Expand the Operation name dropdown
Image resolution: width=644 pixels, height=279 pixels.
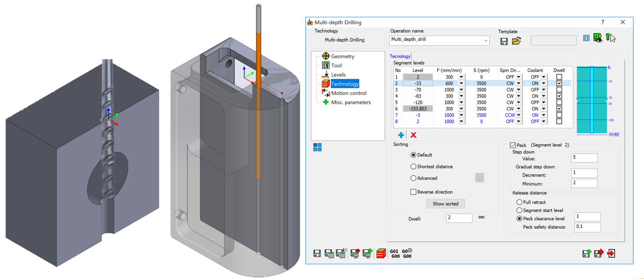point(486,40)
